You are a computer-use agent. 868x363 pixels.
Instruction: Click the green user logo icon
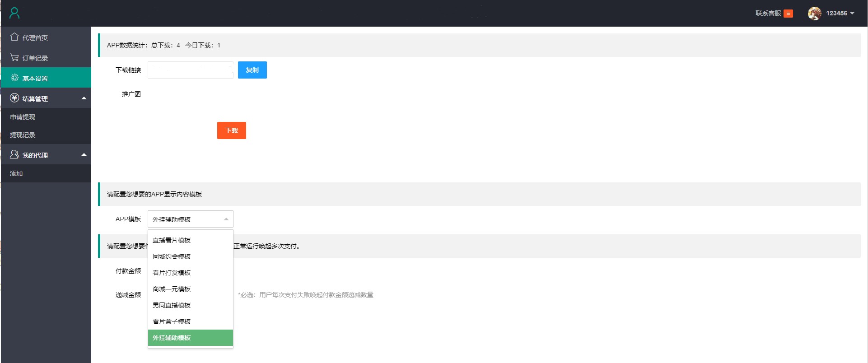(14, 13)
